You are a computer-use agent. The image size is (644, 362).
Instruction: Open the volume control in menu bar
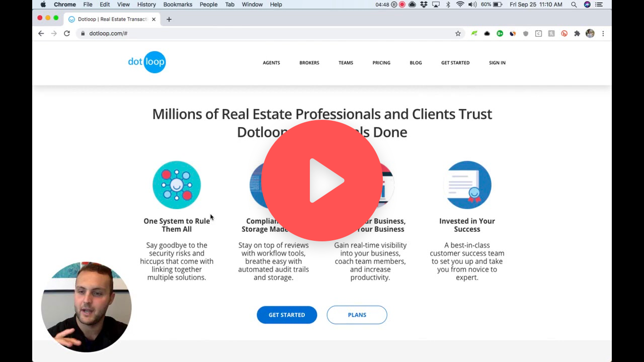[472, 5]
